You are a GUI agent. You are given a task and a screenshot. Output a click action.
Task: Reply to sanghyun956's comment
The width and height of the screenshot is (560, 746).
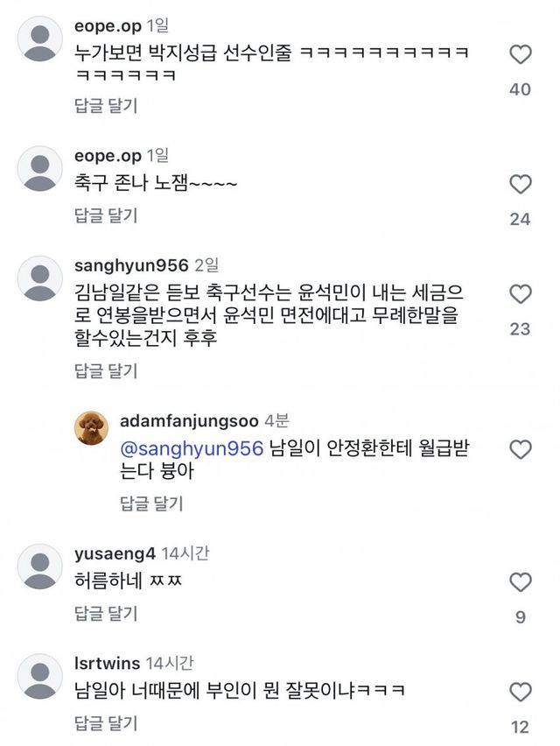(x=106, y=370)
